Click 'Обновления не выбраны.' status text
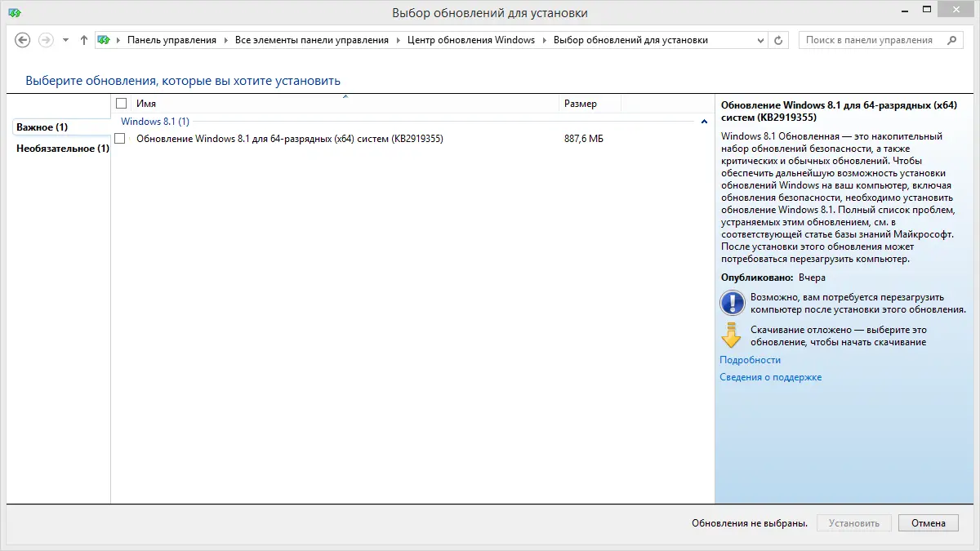Image resolution: width=980 pixels, height=551 pixels. click(x=749, y=523)
